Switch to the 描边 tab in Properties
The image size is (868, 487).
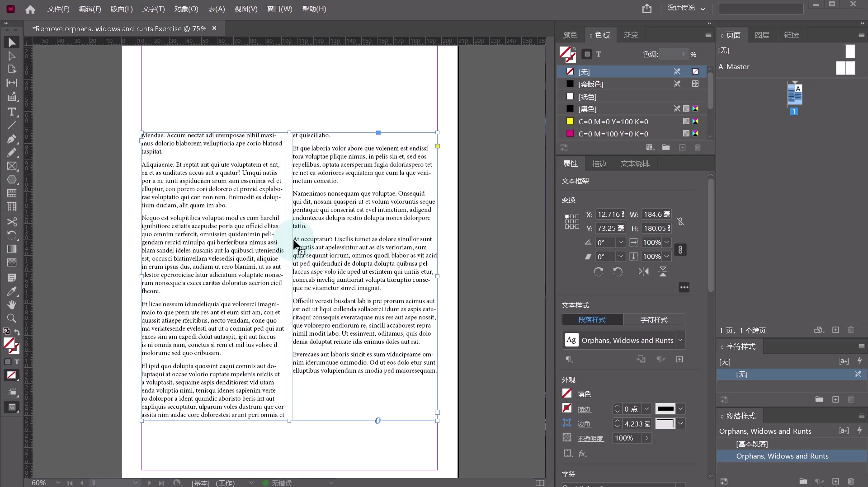pyautogui.click(x=599, y=164)
